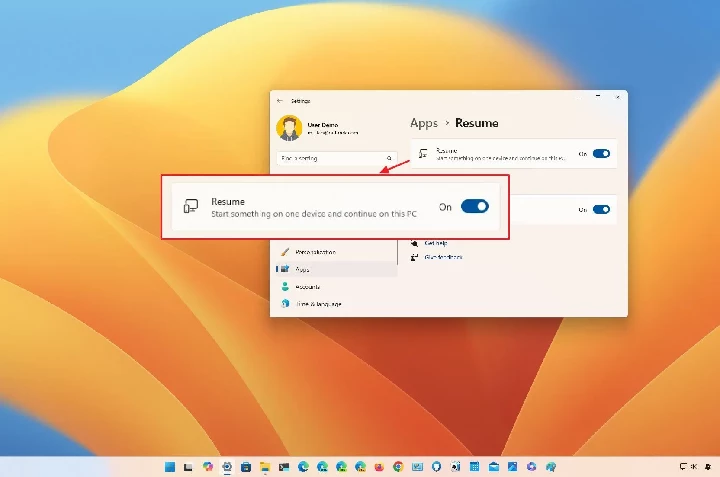Open the Personalization settings category
This screenshot has width=720, height=477.
click(x=315, y=252)
